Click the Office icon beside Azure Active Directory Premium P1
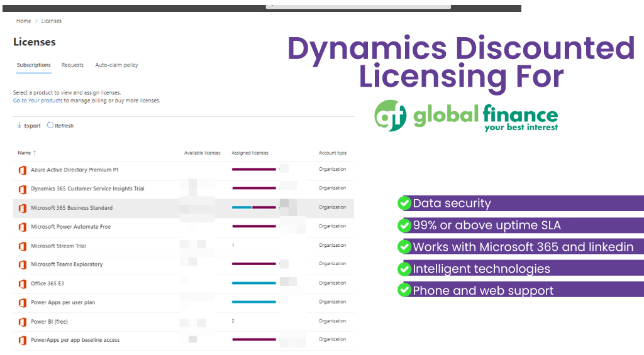The width and height of the screenshot is (644, 355). point(23,170)
